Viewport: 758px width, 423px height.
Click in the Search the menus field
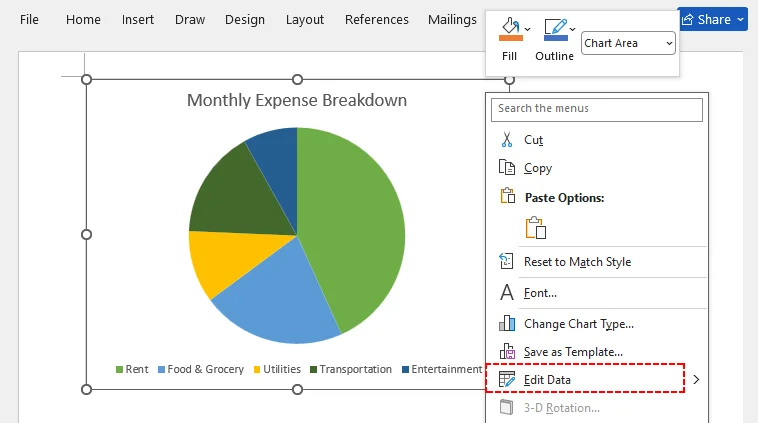[597, 110]
